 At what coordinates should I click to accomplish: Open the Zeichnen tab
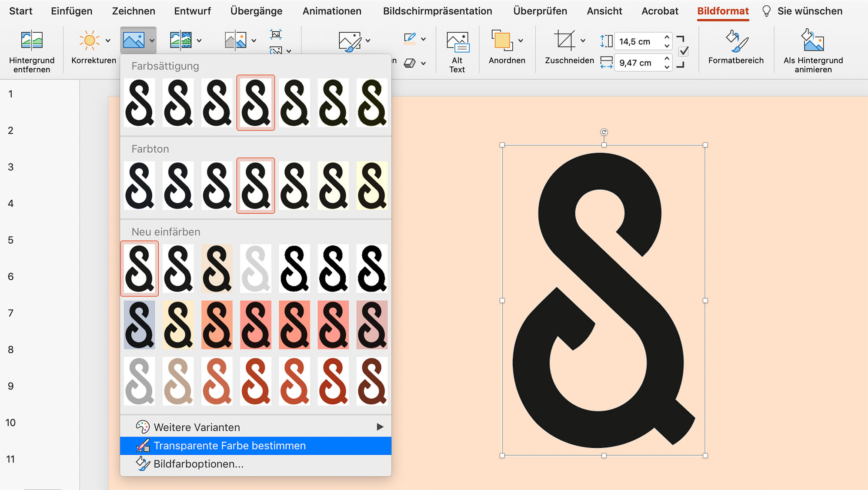(x=134, y=11)
